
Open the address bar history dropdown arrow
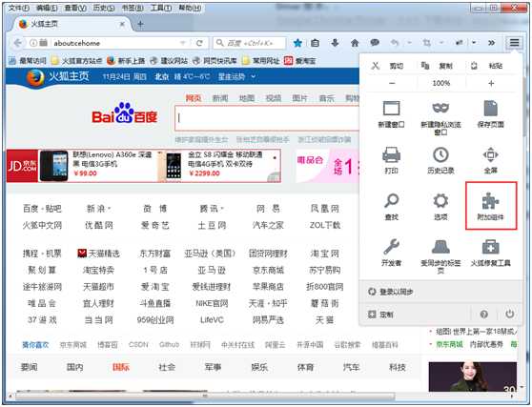[x=183, y=43]
